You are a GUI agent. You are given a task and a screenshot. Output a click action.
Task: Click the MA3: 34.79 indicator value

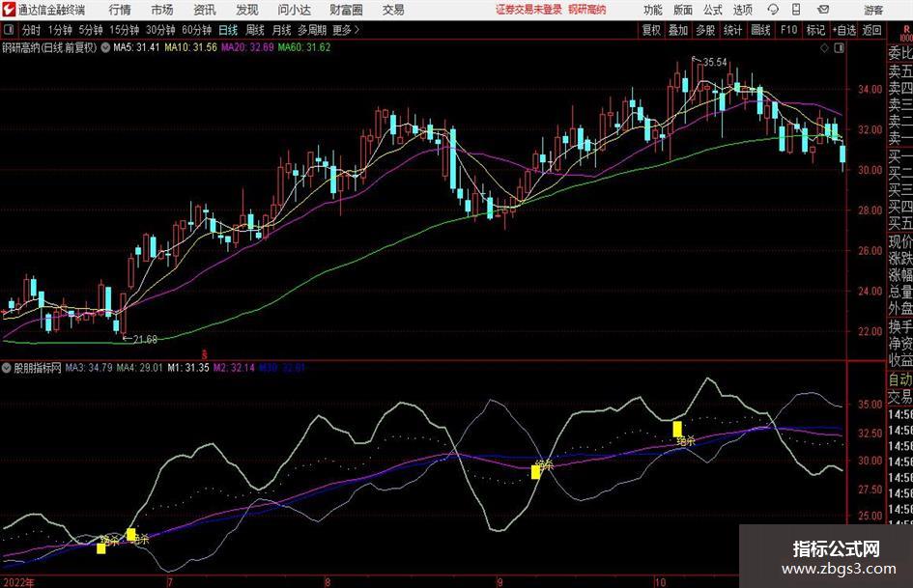pos(89,368)
